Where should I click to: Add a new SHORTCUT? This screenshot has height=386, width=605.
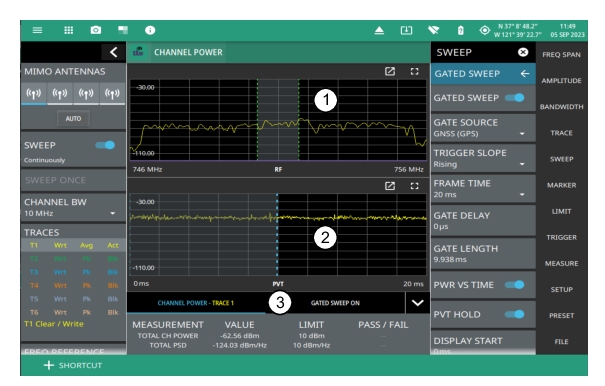(x=73, y=365)
